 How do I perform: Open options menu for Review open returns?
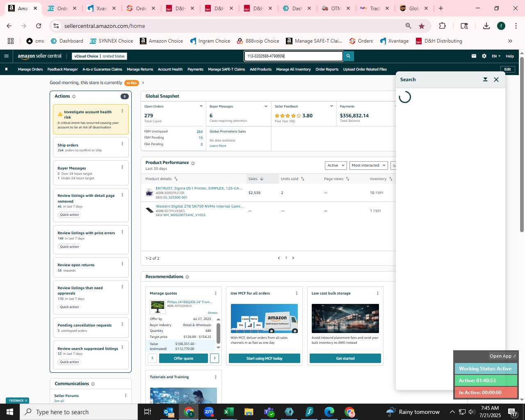[x=122, y=264]
